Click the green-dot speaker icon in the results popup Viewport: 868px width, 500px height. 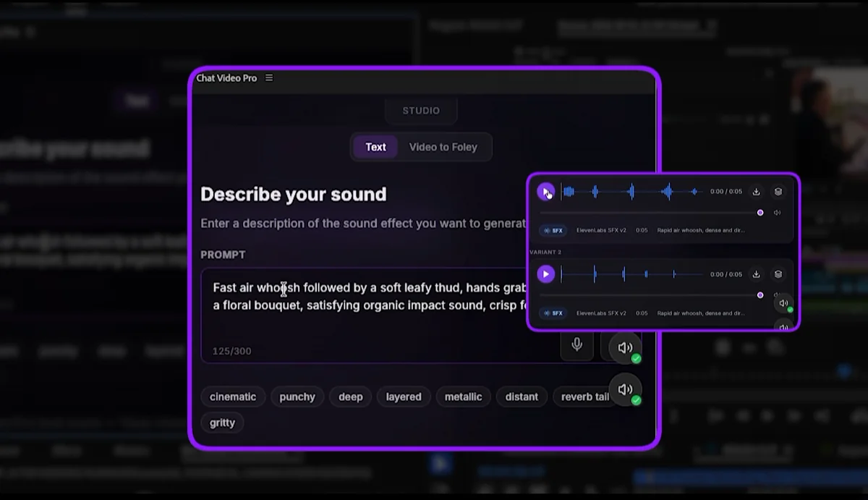[x=784, y=305]
